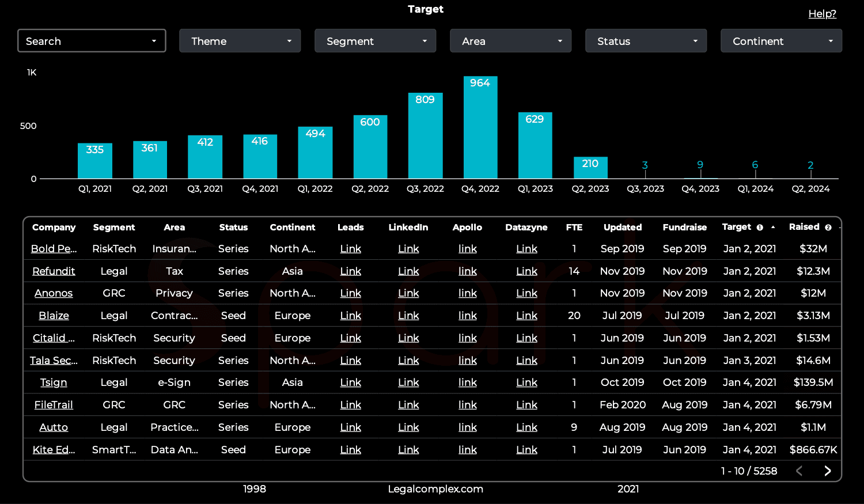Image resolution: width=864 pixels, height=504 pixels.
Task: Expand the Area filter dropdown
Action: (x=510, y=41)
